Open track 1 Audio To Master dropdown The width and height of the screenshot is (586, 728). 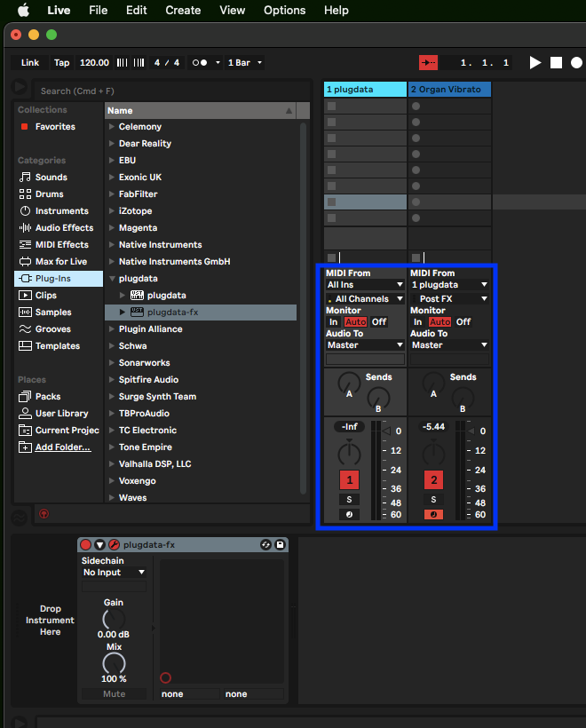[x=365, y=345]
